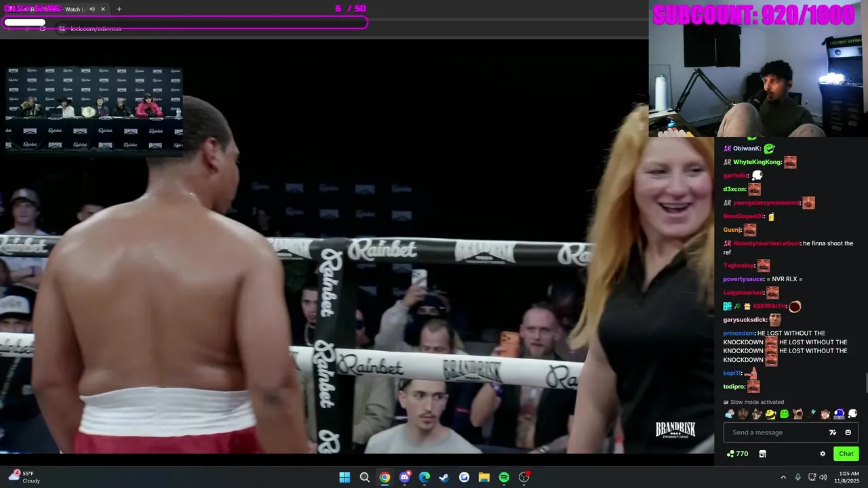This screenshot has width=868, height=488.
Task: Reload the page with refresh button
Action: coord(42,28)
